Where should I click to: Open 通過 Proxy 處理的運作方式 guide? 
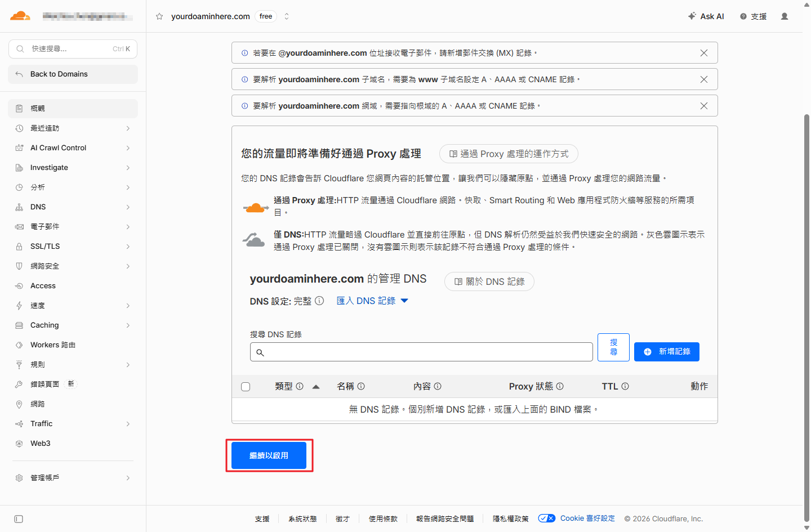click(x=509, y=154)
